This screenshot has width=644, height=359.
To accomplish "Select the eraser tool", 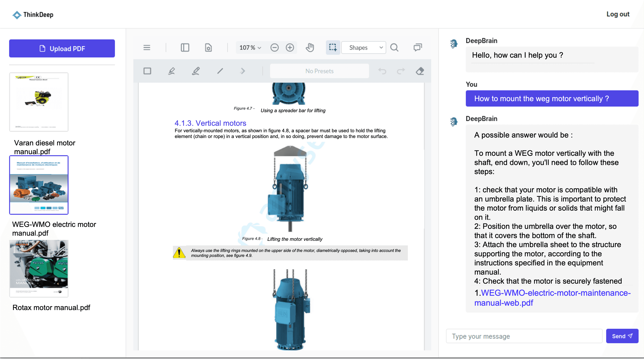I will pos(420,71).
